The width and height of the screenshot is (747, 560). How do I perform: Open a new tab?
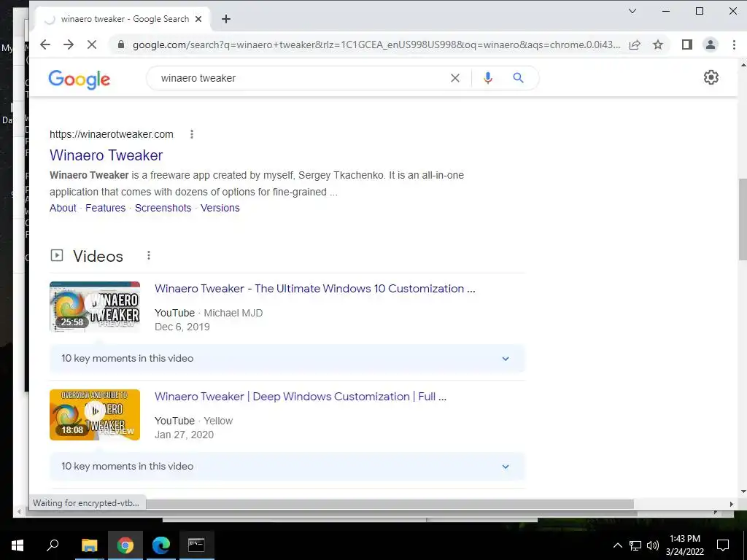(x=226, y=19)
